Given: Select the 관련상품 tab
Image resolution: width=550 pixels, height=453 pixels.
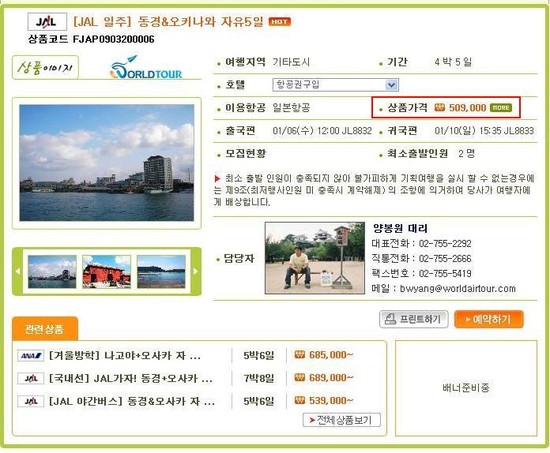Looking at the screenshot, I should tap(45, 329).
